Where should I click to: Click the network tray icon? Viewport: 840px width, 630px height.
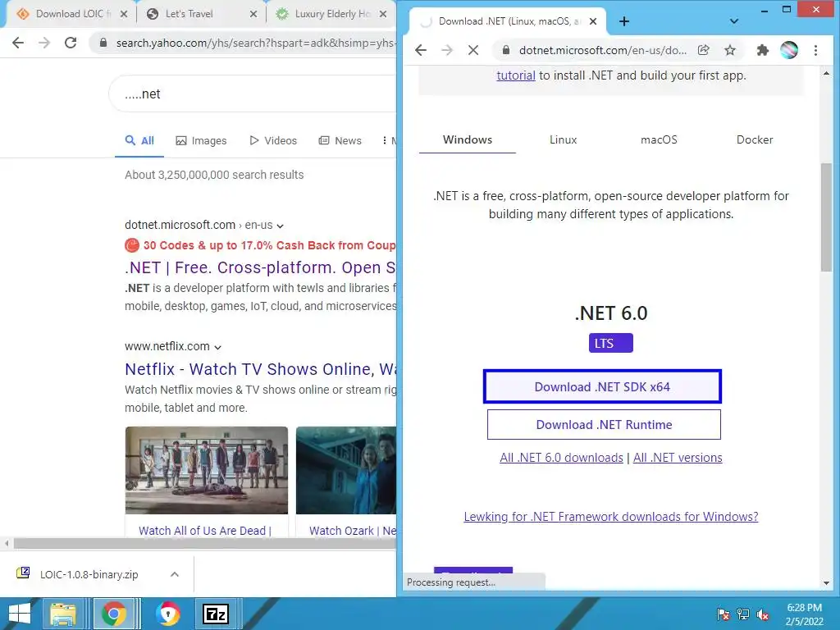[743, 614]
